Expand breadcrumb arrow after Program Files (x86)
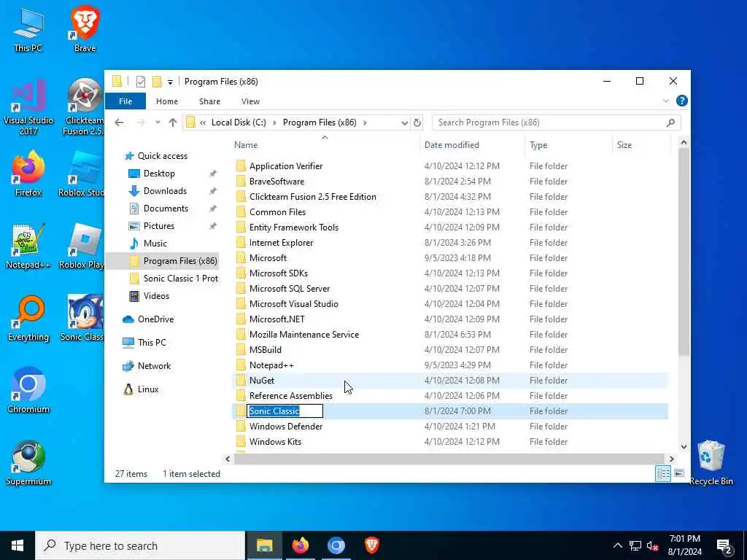 (x=365, y=122)
